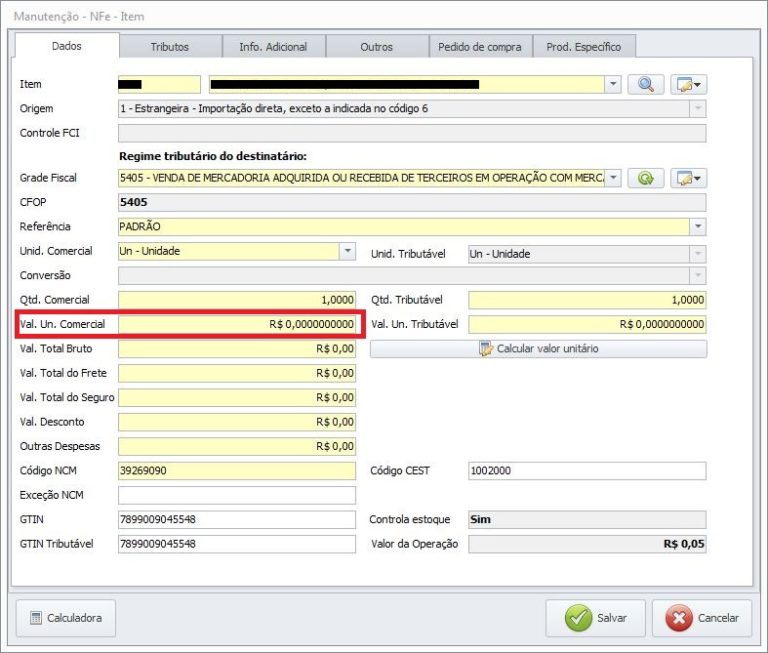Expand the Item dropdown arrow
This screenshot has width=768, height=653.
point(614,85)
